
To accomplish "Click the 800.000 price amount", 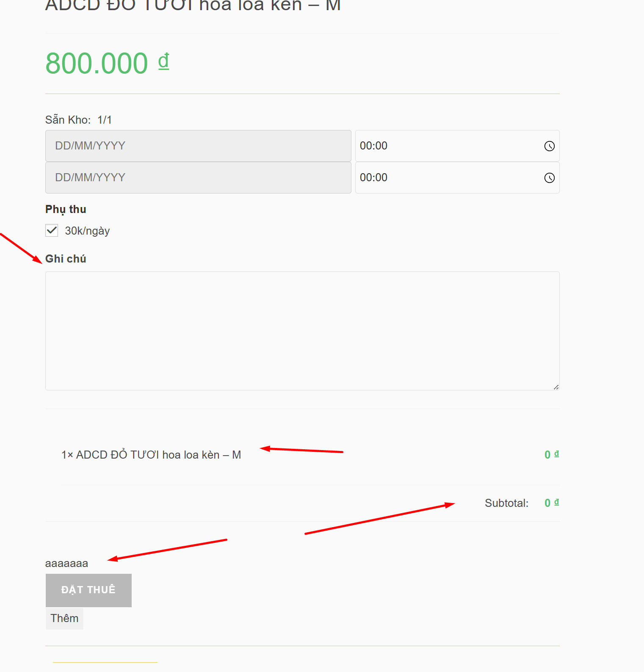I will pos(97,64).
